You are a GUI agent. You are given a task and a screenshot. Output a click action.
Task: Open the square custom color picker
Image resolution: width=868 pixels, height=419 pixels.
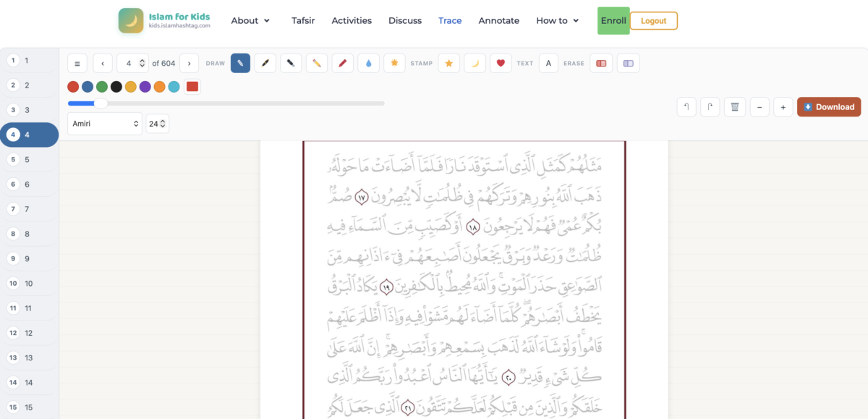pos(192,87)
